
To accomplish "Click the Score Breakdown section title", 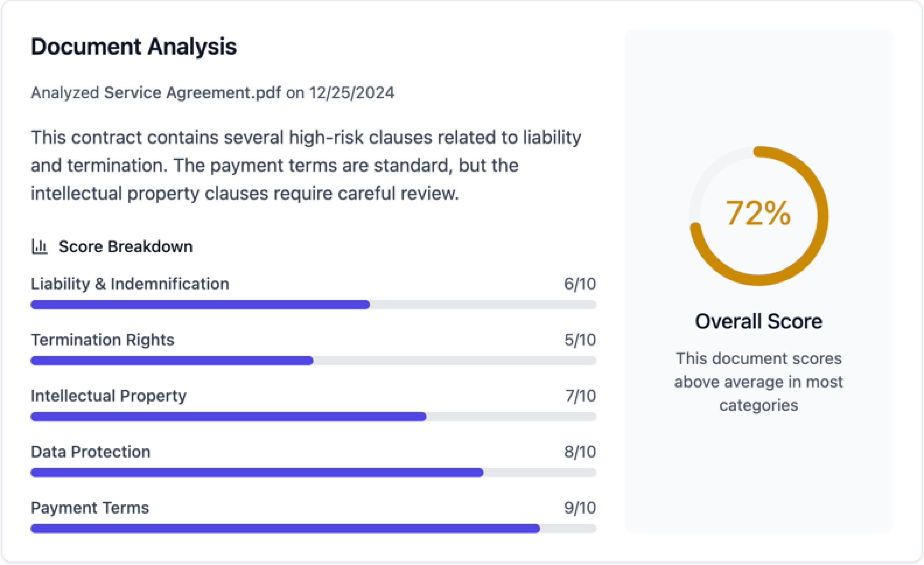I will click(125, 247).
